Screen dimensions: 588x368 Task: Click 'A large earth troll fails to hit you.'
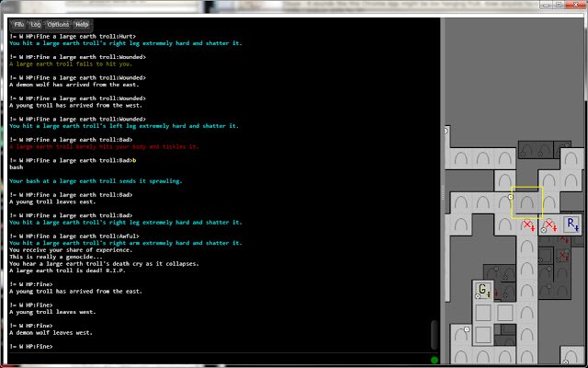pyautogui.click(x=71, y=63)
